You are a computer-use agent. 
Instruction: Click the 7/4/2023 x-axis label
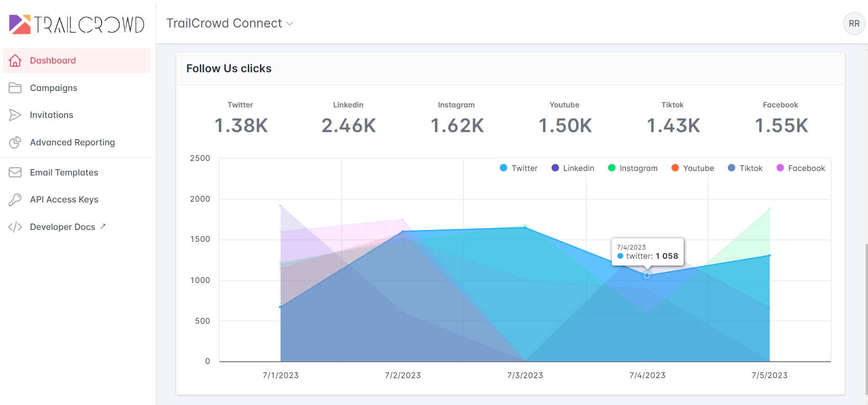647,375
